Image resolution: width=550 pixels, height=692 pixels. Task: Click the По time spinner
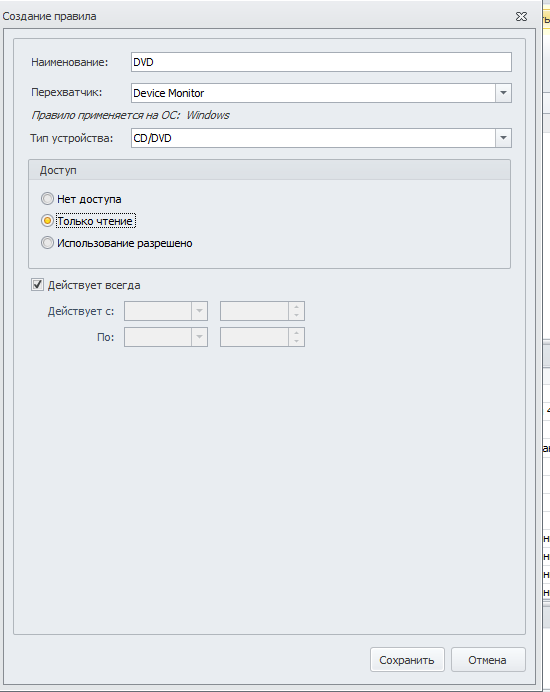(x=262, y=337)
